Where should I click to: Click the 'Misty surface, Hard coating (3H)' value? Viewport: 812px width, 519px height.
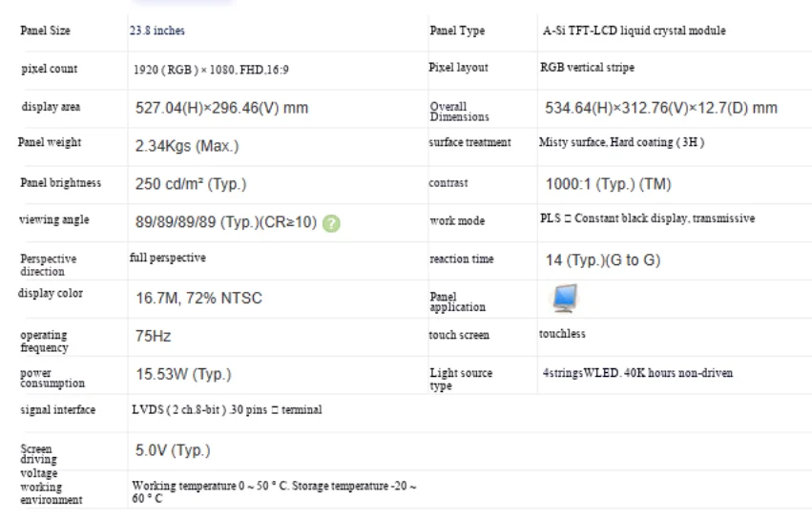[x=621, y=142]
